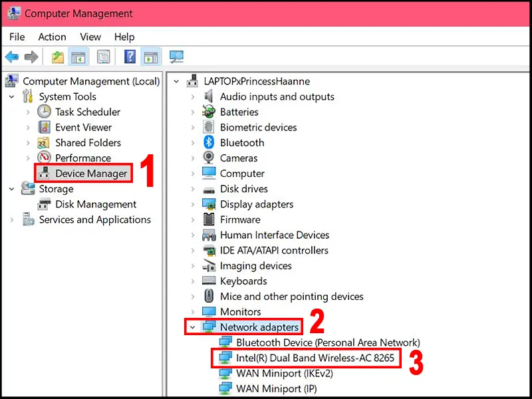Viewport: 532px width, 399px height.
Task: Click the Up one level folder icon
Action: [x=57, y=57]
